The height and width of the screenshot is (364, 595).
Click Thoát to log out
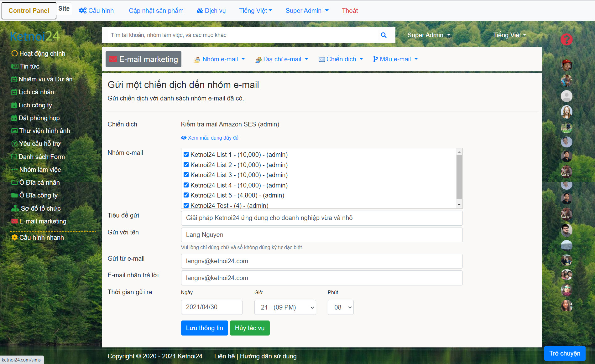tap(350, 11)
